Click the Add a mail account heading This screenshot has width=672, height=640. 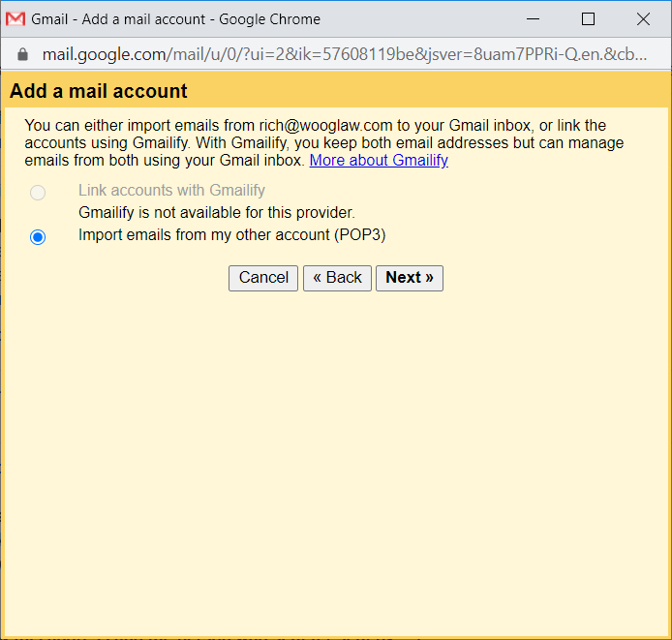(x=99, y=91)
